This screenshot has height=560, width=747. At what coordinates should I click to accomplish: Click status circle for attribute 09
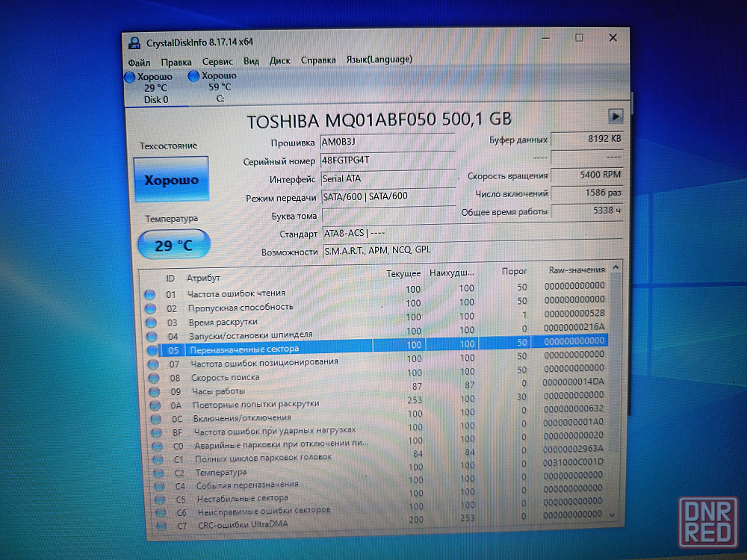pyautogui.click(x=155, y=392)
